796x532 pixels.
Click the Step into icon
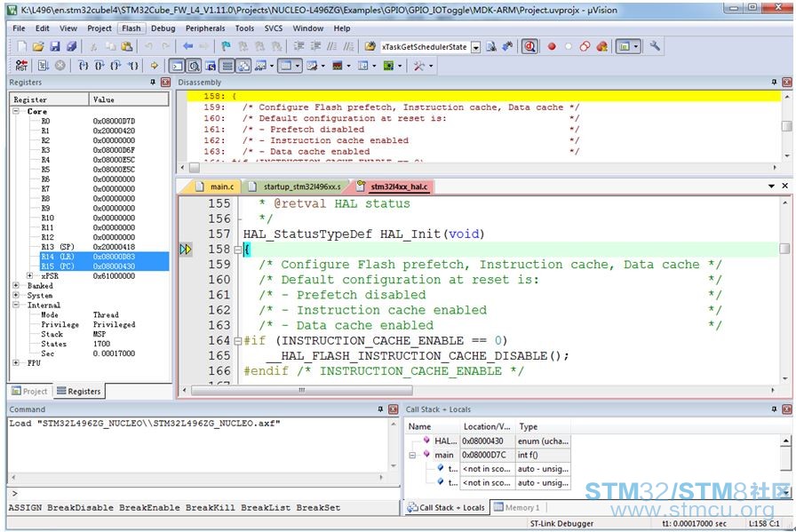point(84,66)
